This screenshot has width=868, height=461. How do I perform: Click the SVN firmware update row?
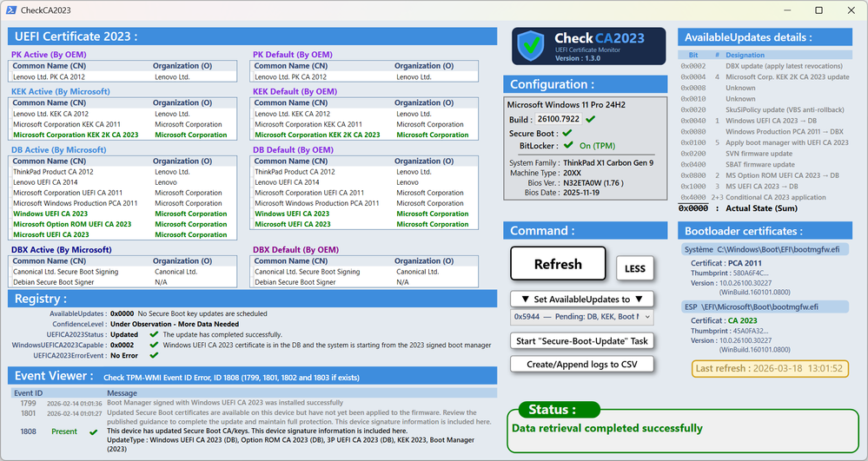click(765, 154)
